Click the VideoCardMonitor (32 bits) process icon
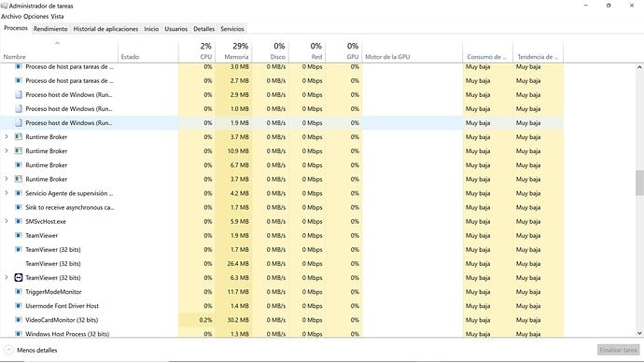 pyautogui.click(x=18, y=320)
